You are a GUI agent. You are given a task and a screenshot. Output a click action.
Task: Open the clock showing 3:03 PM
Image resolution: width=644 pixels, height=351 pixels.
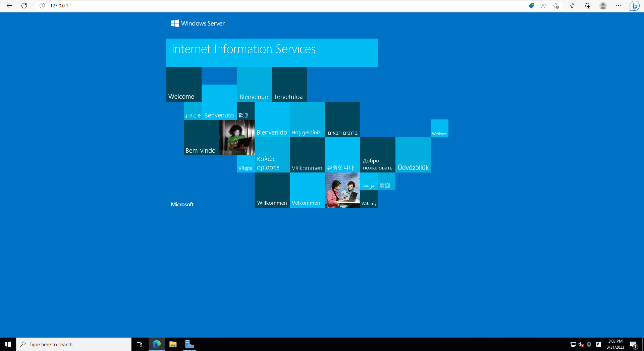click(x=615, y=344)
